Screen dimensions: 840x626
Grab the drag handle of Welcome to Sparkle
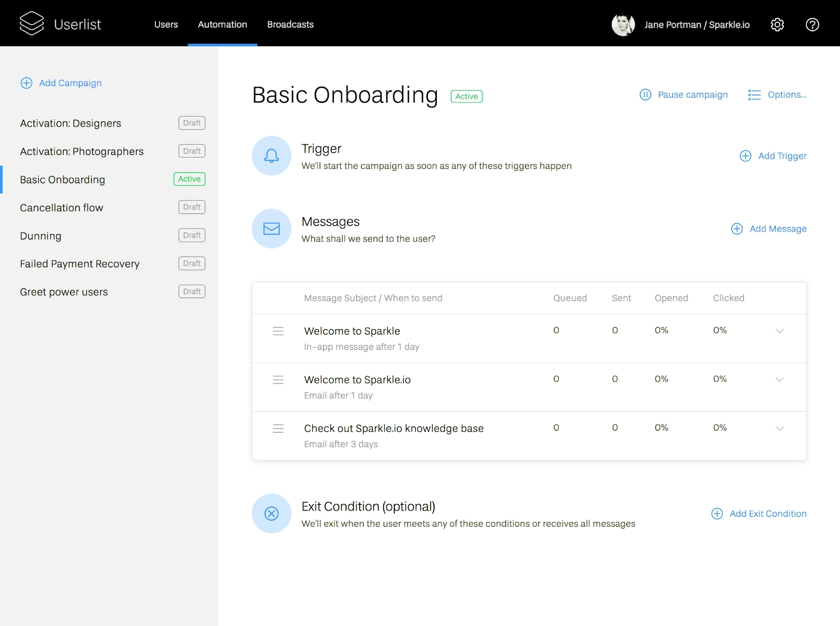[x=278, y=331]
